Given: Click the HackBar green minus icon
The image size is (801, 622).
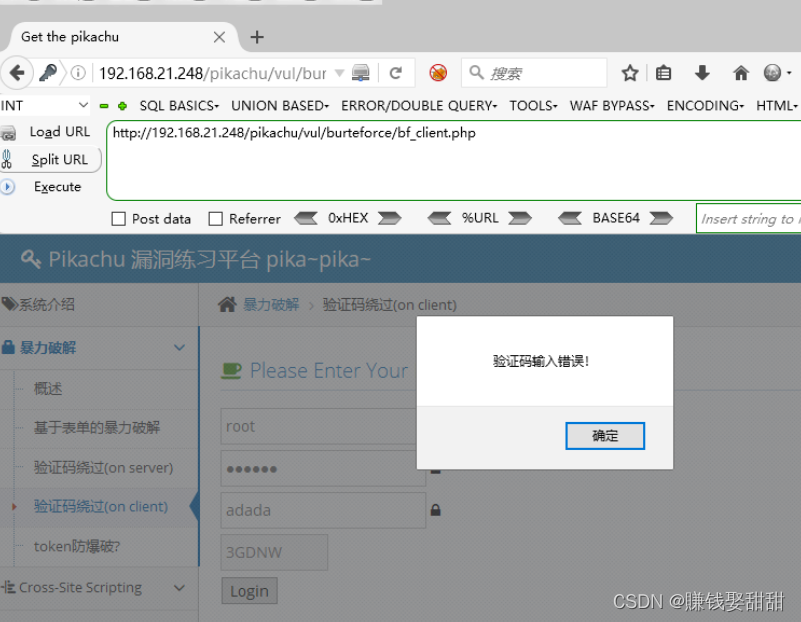Looking at the screenshot, I should tap(104, 106).
